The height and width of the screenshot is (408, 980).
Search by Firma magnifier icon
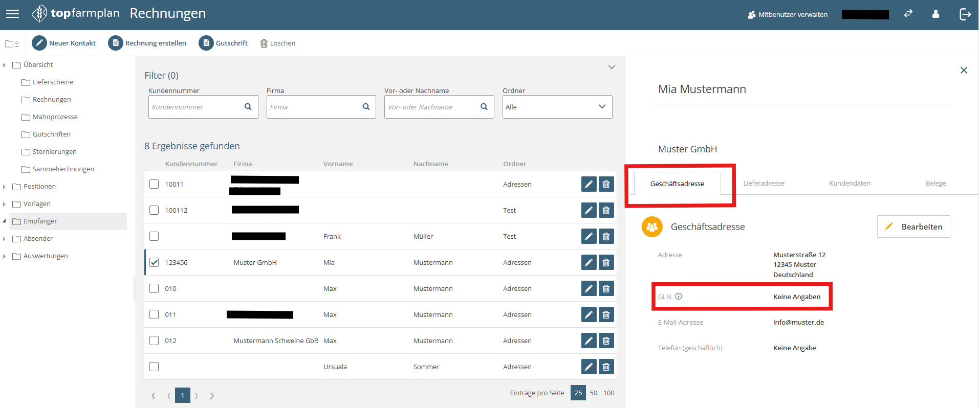(x=366, y=107)
